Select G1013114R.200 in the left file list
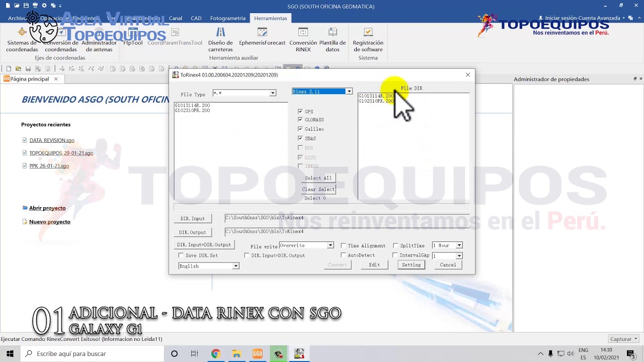The width and height of the screenshot is (644, 362). [192, 106]
